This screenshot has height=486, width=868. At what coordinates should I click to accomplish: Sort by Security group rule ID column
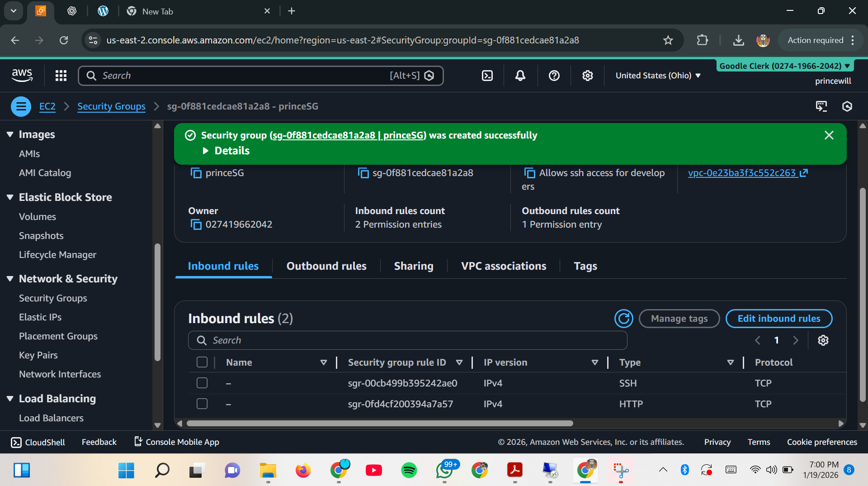[459, 362]
